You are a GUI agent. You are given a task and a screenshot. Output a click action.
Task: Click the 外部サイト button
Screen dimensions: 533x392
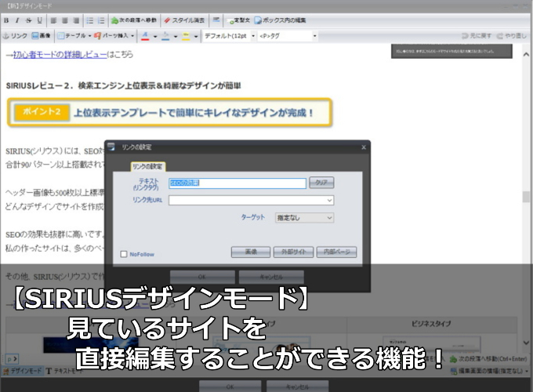[294, 252]
